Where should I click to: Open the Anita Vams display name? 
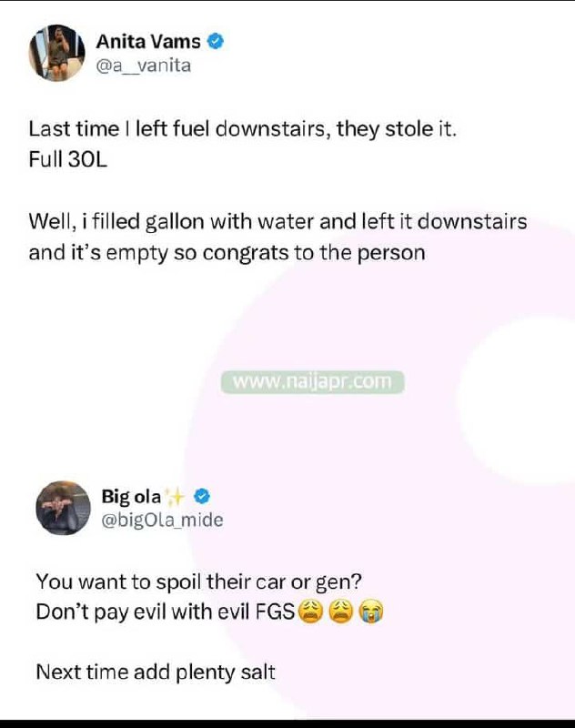click(x=148, y=42)
